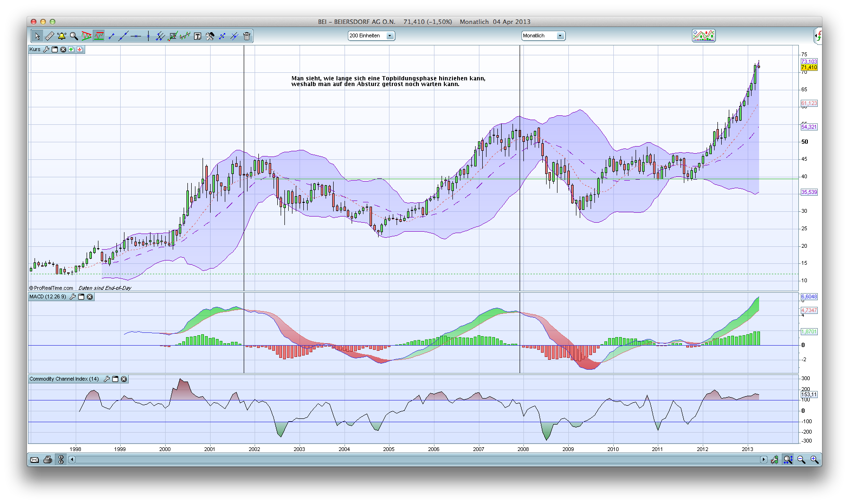This screenshot has height=504, width=849.
Task: Send the chart by email envelope icon
Action: (x=35, y=460)
